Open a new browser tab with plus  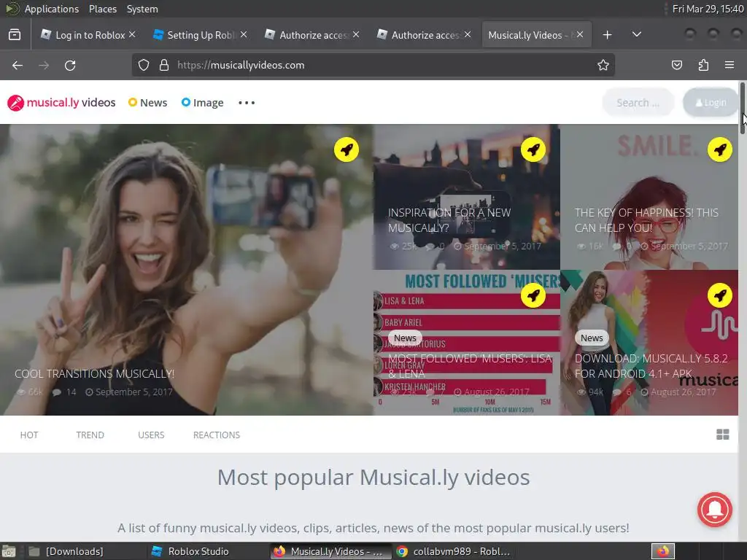pos(607,35)
